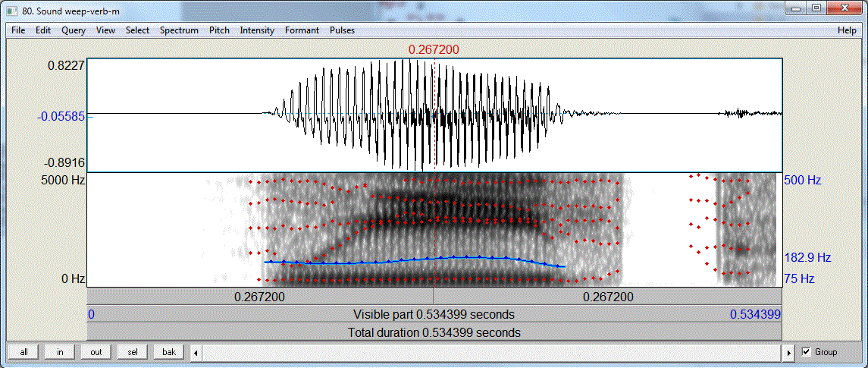Click the 'bak' zoom button
Image resolution: width=868 pixels, height=368 pixels.
tap(169, 352)
